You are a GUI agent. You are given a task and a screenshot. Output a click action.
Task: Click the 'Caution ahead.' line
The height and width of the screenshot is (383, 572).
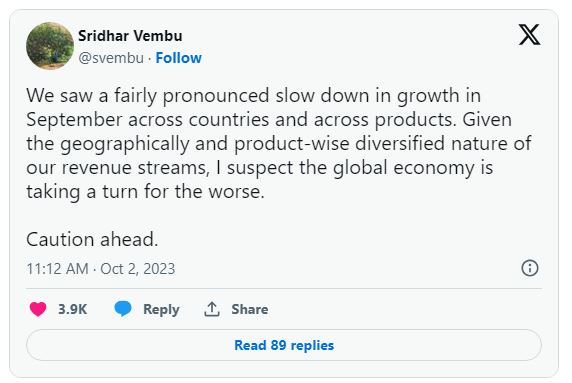pos(92,240)
